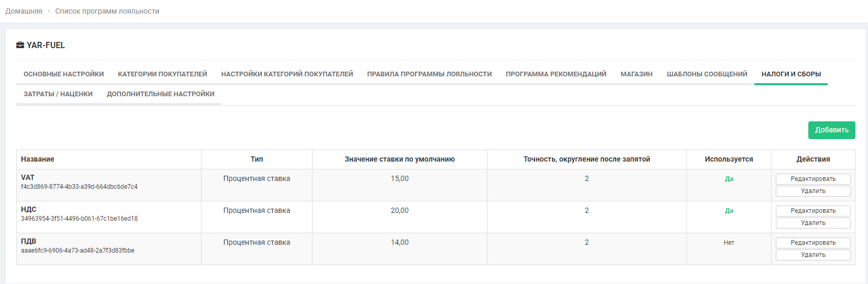Switch to Дополнительные настройки tab
This screenshot has height=284, width=868.
click(161, 94)
